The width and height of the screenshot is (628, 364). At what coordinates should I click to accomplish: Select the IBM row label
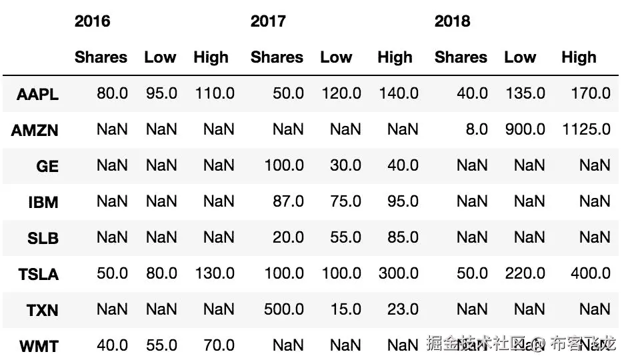pos(43,202)
